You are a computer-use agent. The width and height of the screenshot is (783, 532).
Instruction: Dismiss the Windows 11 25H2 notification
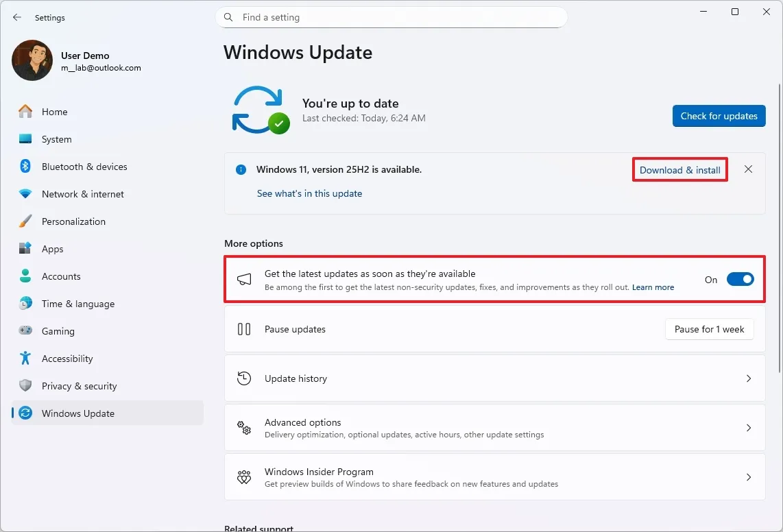[748, 169]
